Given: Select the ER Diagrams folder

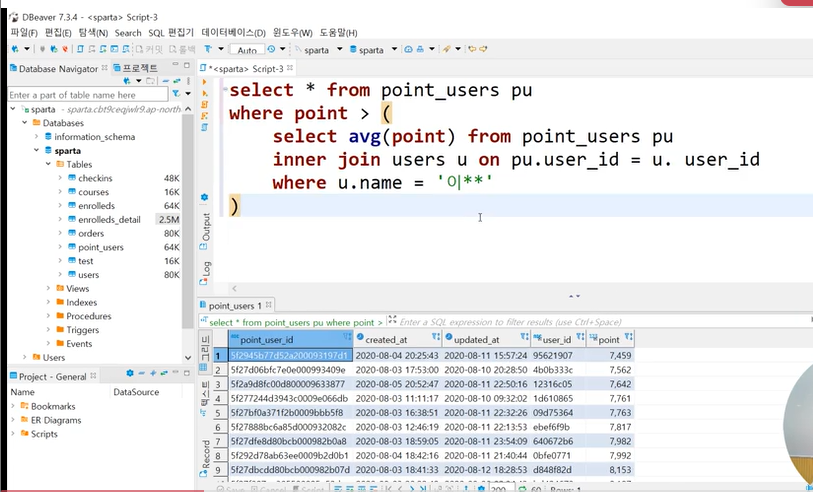Looking at the screenshot, I should [55, 420].
